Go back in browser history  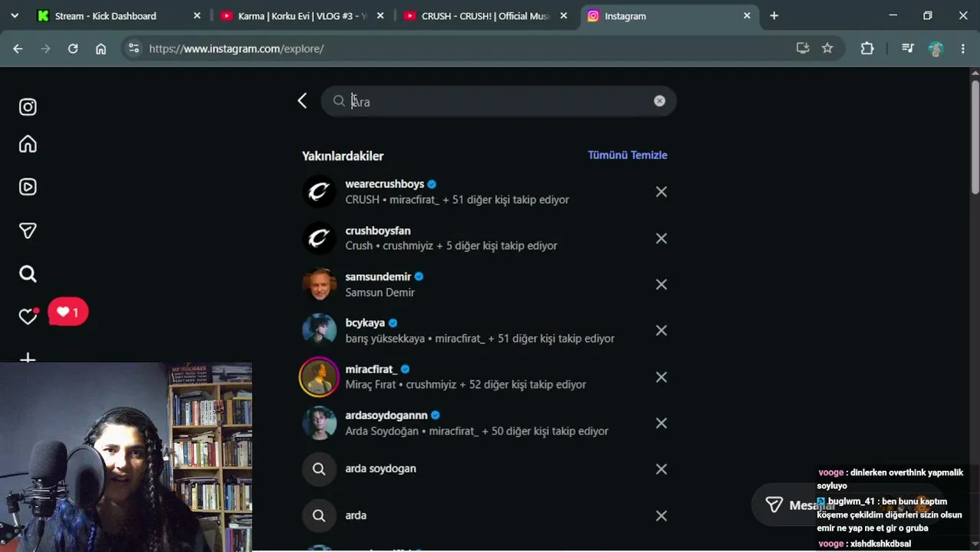(18, 48)
